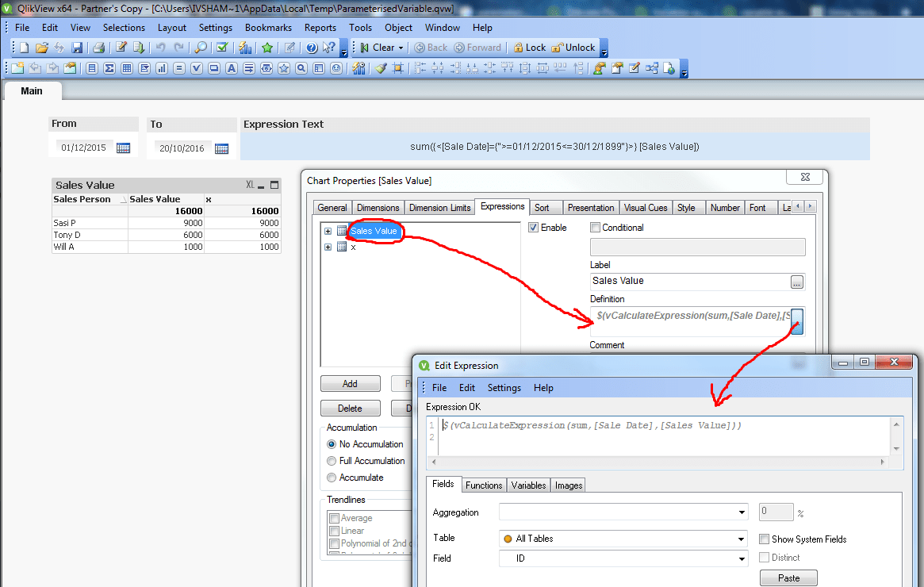Viewport: 924px width, 587px height.
Task: Add bookmark with the green star icon
Action: [267, 48]
